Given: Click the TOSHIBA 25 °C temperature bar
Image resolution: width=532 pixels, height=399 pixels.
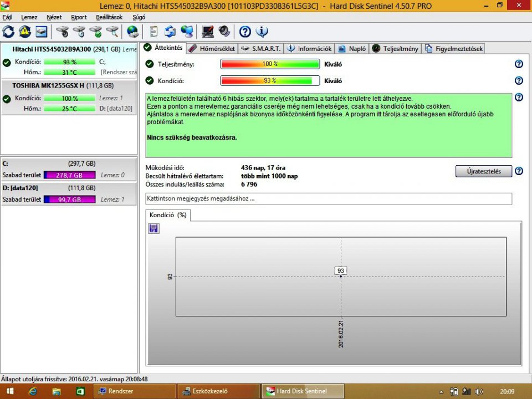Looking at the screenshot, I should click(x=70, y=109).
